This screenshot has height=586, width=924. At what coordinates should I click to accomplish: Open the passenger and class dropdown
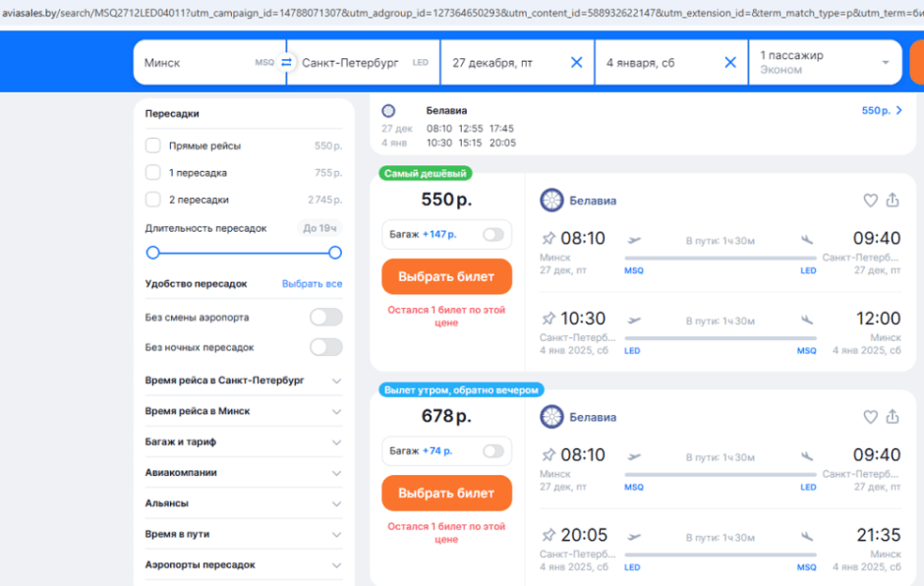coord(824,62)
